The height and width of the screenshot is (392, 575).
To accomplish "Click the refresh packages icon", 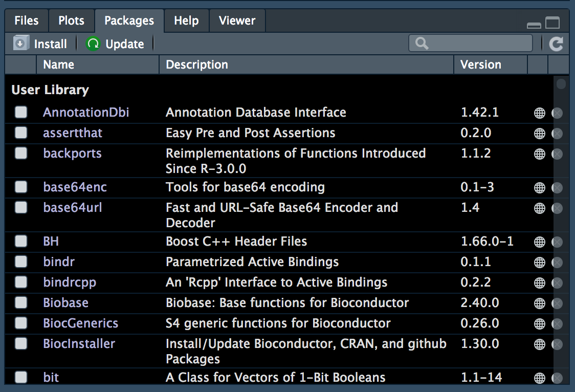I will (x=557, y=43).
